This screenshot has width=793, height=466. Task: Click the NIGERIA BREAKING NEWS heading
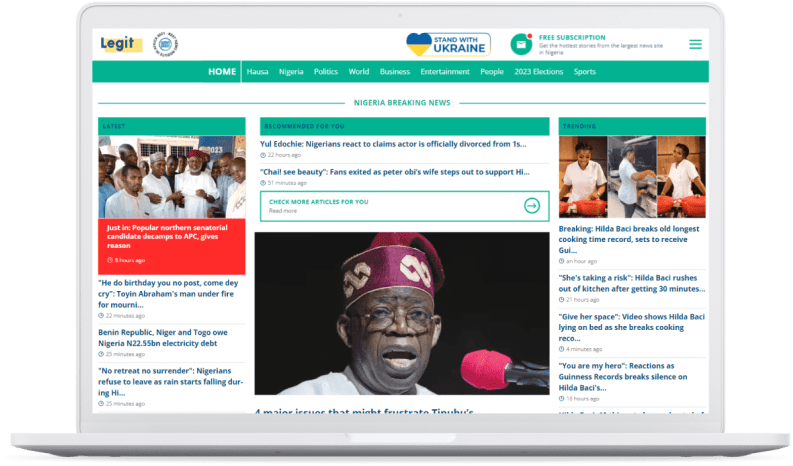coord(402,103)
